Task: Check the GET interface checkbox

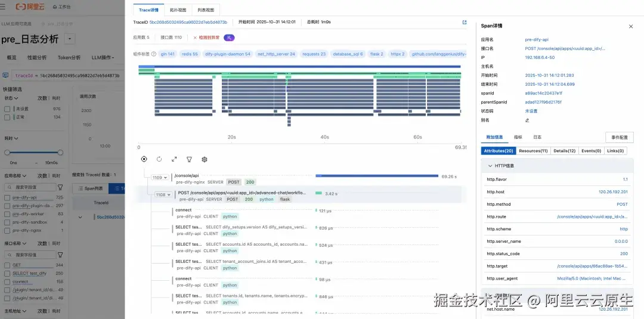Action: 7,265
